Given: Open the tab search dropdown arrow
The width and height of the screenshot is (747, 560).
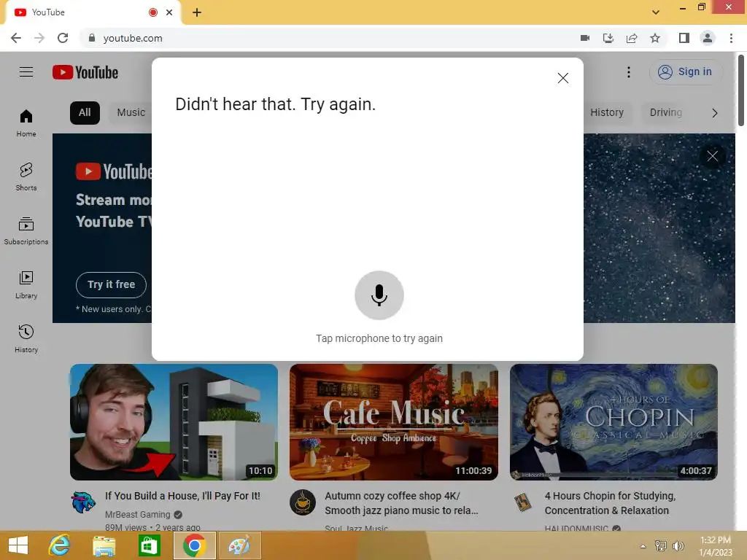Looking at the screenshot, I should (656, 13).
